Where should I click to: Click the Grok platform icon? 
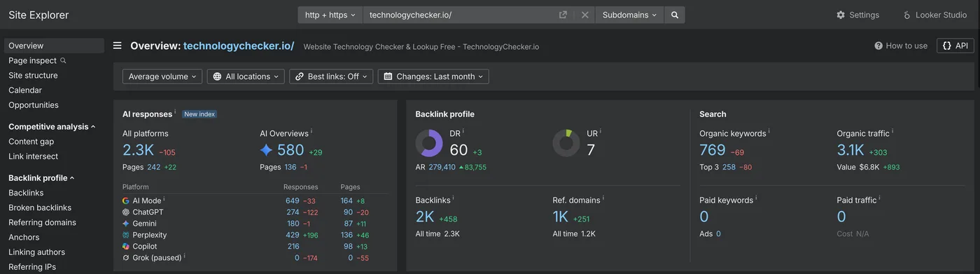pyautogui.click(x=126, y=258)
